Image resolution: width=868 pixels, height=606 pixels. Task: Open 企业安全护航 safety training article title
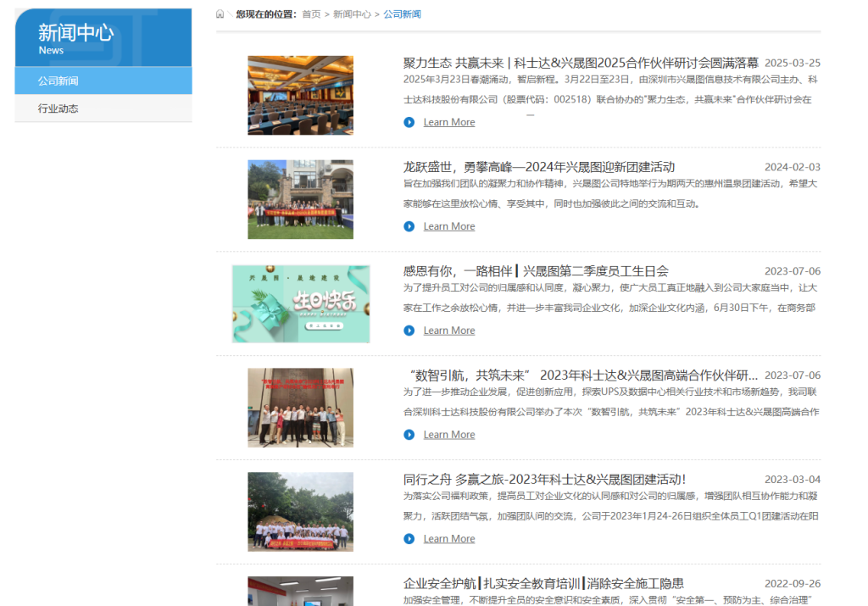pyautogui.click(x=543, y=584)
